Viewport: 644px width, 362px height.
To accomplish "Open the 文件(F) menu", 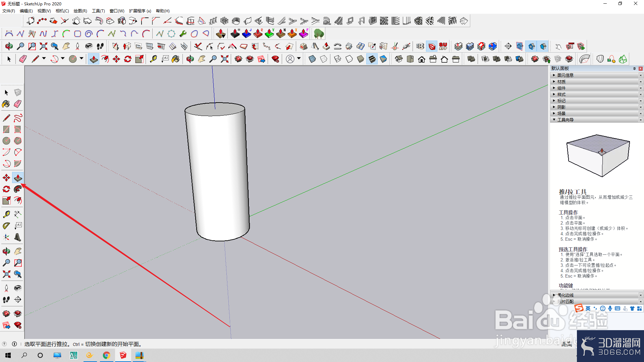I will (9, 11).
